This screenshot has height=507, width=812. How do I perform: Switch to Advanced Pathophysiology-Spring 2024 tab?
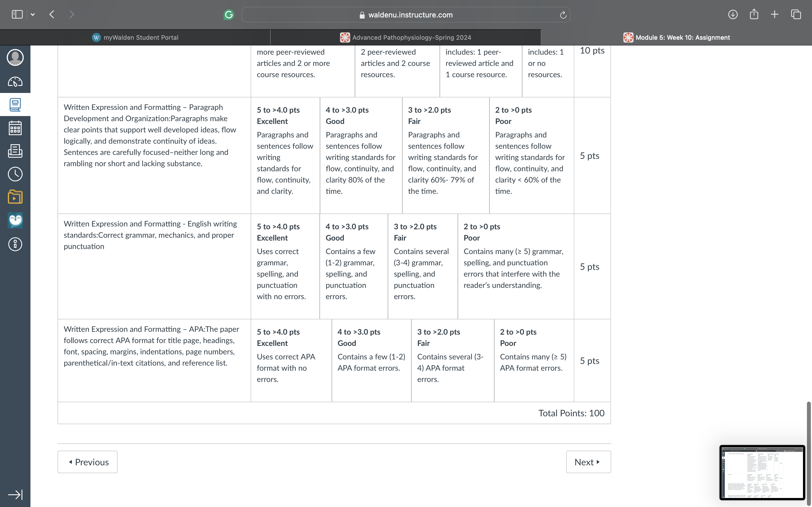click(406, 37)
